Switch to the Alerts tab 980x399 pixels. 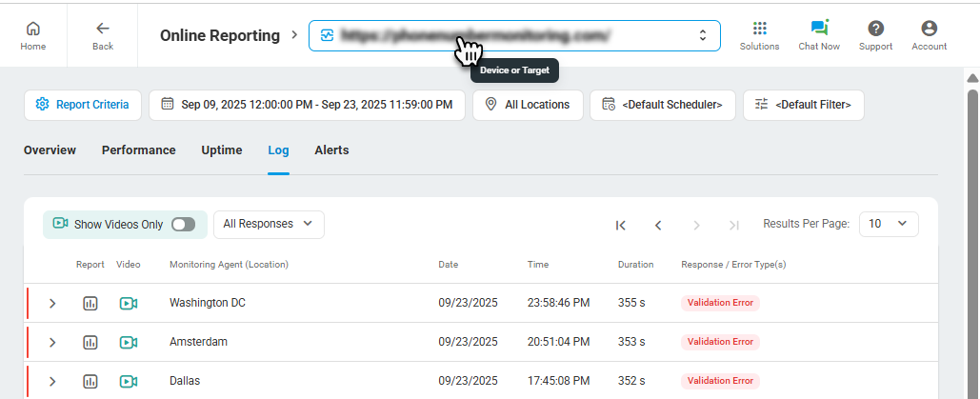tap(331, 150)
